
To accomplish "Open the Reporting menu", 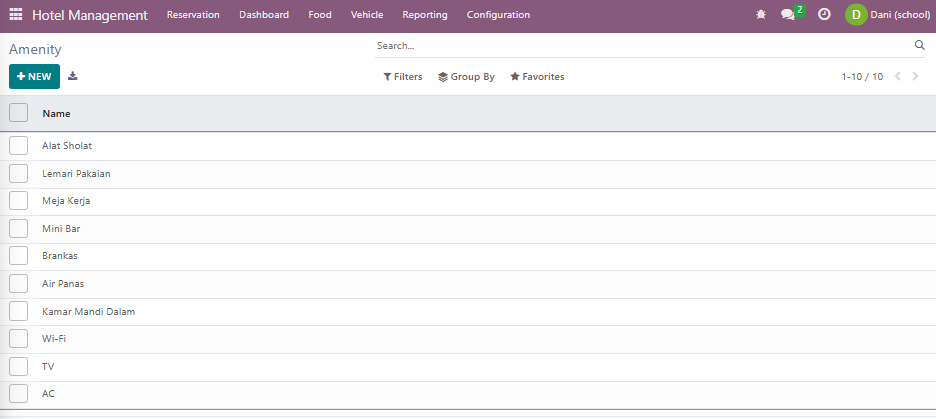I will point(425,14).
